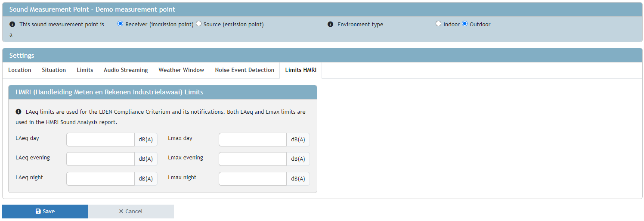The image size is (644, 221).
Task: Switch to Weather Window tab
Action: pyautogui.click(x=181, y=70)
